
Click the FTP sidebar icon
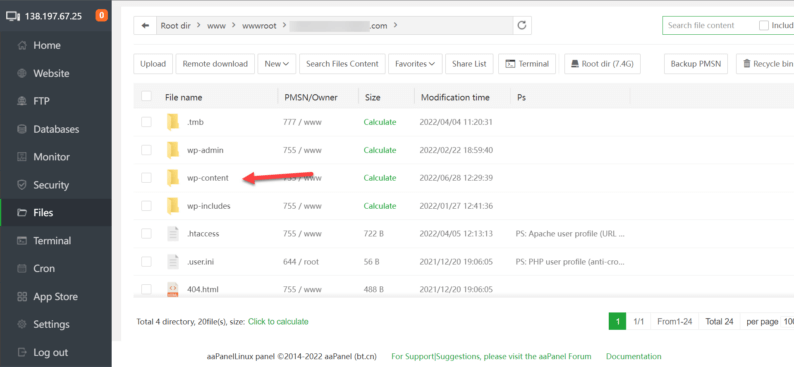(x=22, y=101)
